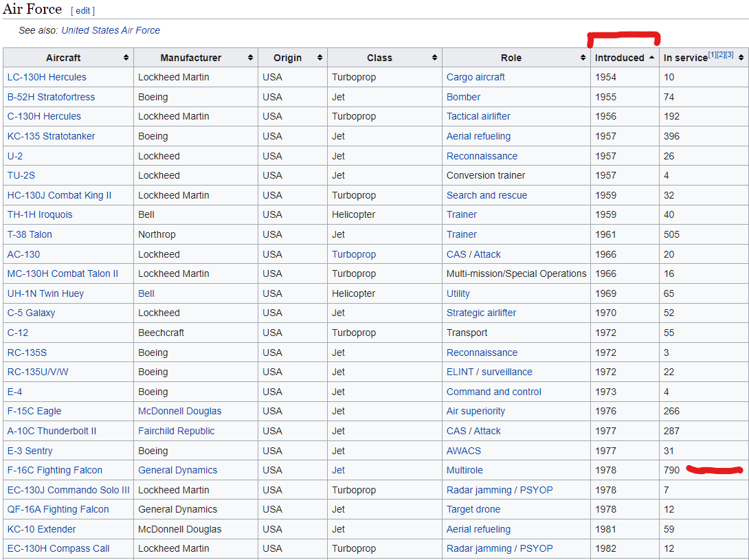749x560 pixels.
Task: Open Bomber role link
Action: coord(463,97)
